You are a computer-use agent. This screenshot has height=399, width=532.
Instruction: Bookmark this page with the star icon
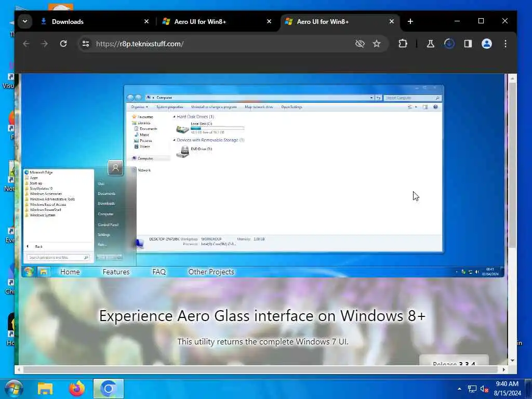click(377, 44)
